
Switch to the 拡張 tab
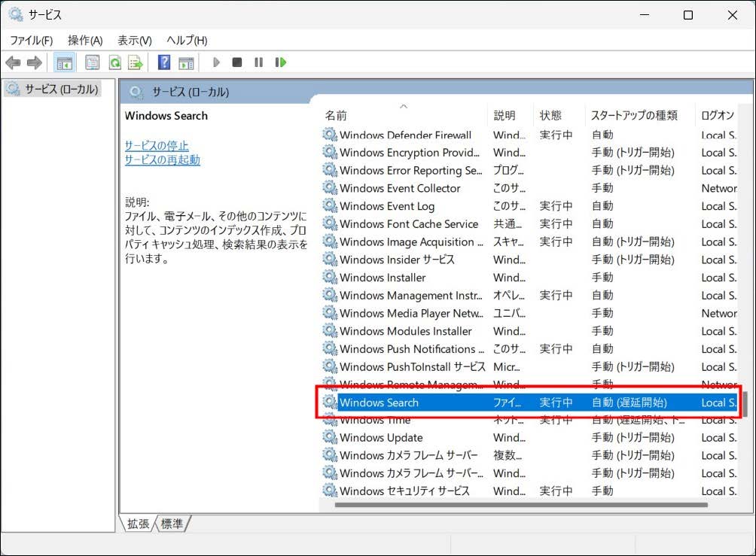tap(138, 524)
